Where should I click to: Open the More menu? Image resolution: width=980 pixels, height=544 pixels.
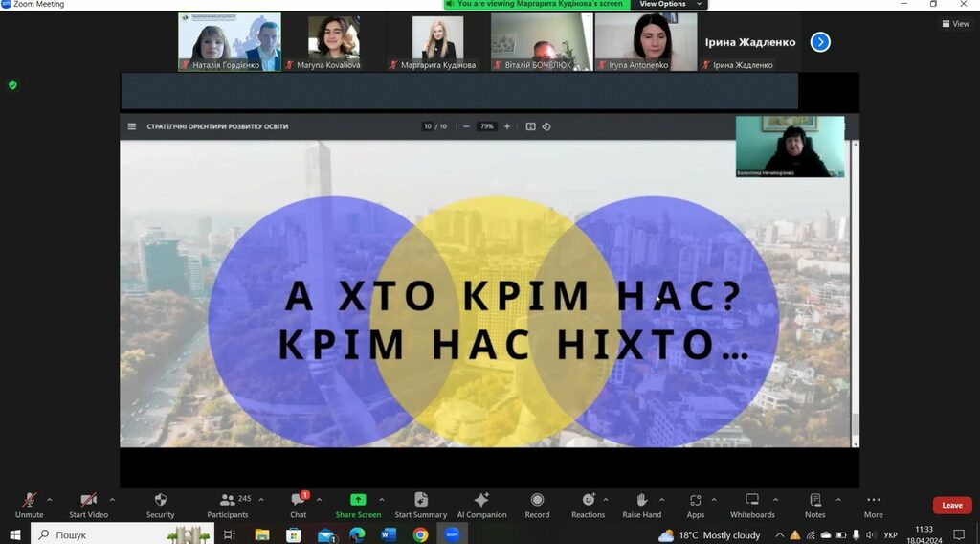coord(873,500)
